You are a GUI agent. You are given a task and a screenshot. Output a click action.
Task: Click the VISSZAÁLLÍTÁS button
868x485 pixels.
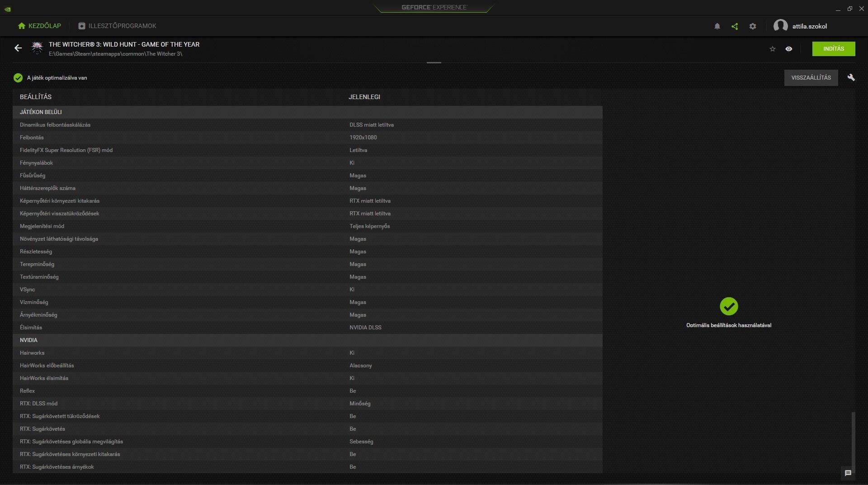click(811, 78)
